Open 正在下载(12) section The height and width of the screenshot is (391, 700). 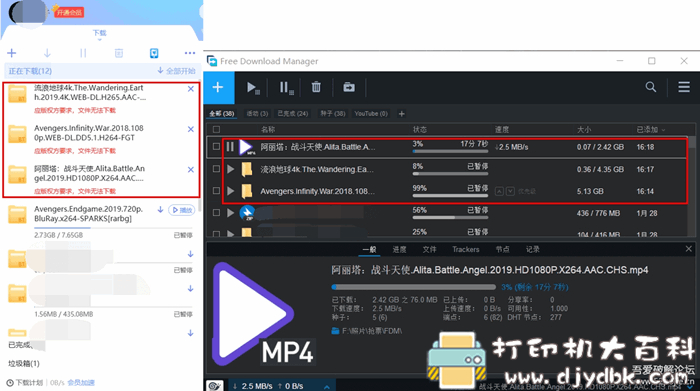(x=30, y=71)
